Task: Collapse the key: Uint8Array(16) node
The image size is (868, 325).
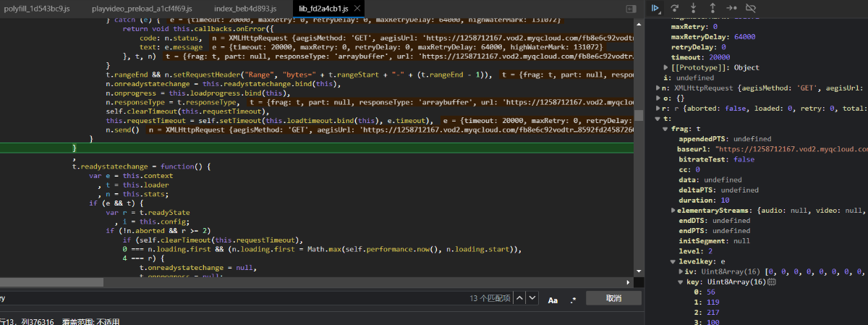Action: pyautogui.click(x=681, y=282)
